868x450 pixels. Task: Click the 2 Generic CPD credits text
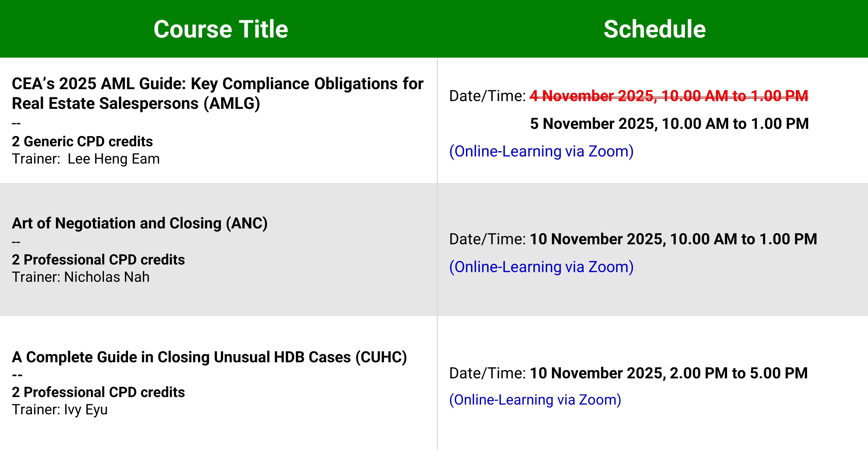click(x=82, y=141)
